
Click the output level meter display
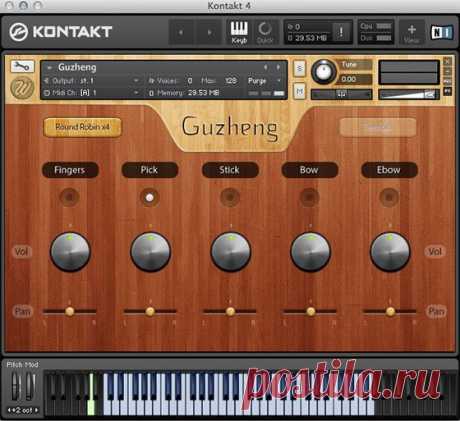[x=409, y=72]
